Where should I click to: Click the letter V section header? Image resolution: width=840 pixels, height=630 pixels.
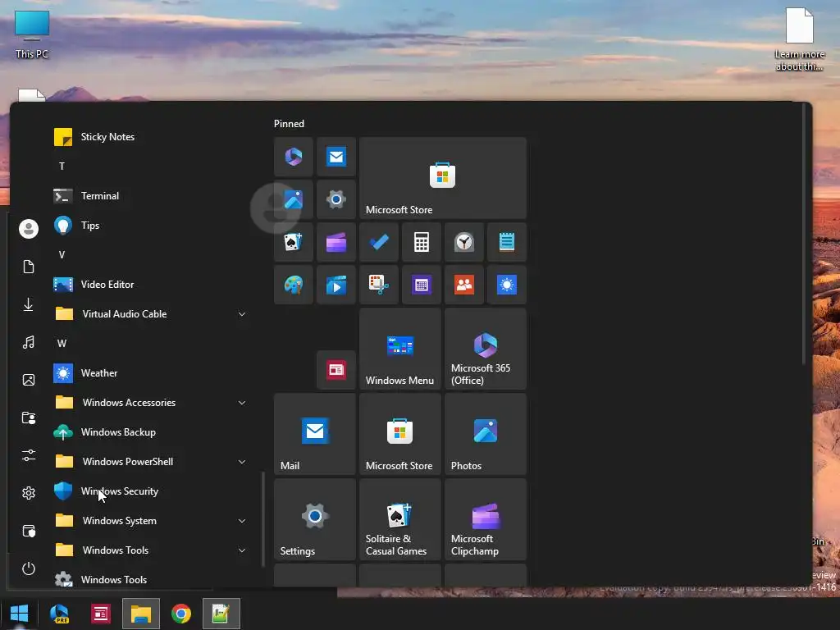pos(62,255)
